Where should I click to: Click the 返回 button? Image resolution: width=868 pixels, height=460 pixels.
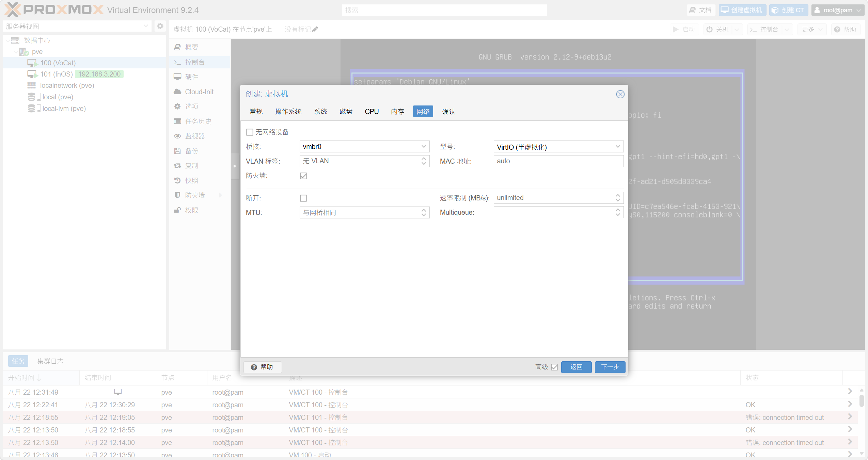(x=576, y=367)
